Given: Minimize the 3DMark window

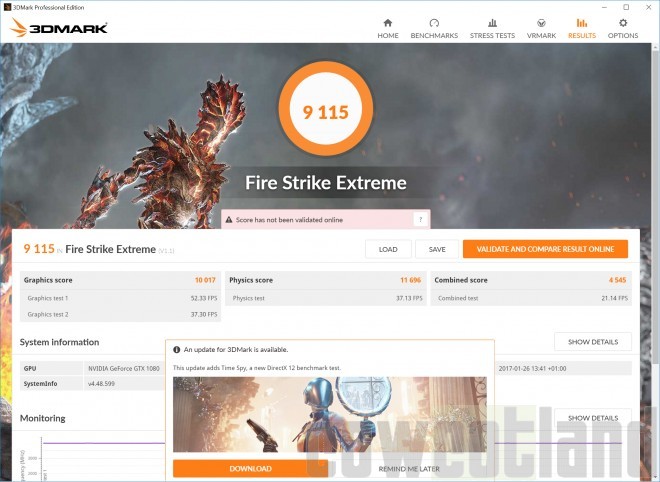Looking at the screenshot, I should (x=604, y=7).
